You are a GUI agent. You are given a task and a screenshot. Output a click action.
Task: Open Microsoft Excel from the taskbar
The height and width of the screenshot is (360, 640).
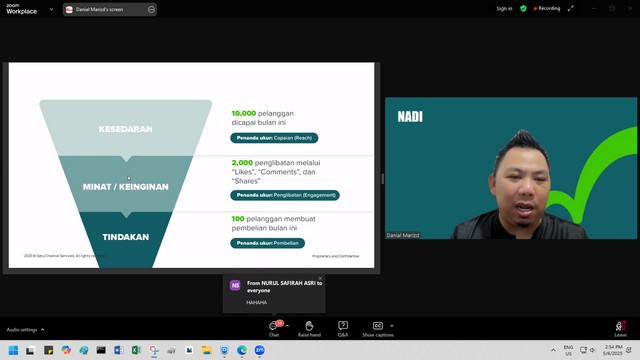click(136, 350)
